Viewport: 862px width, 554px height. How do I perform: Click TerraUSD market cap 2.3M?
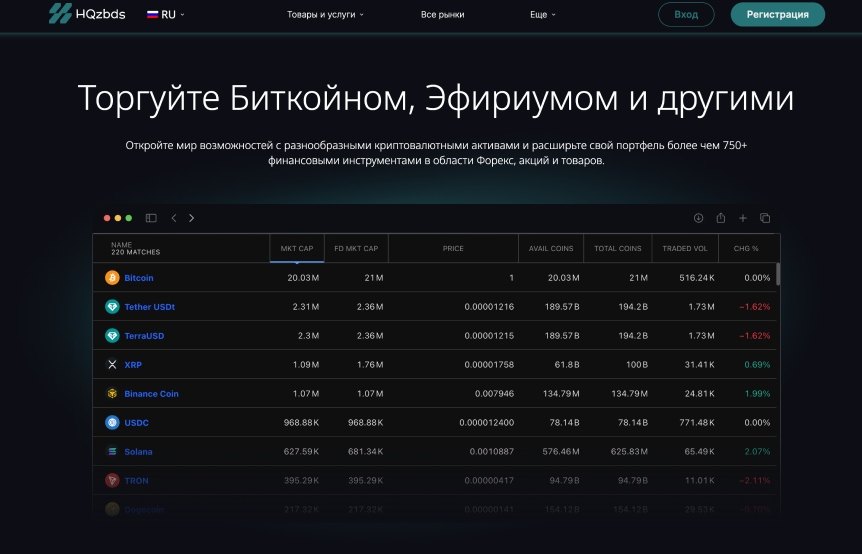tap(308, 336)
